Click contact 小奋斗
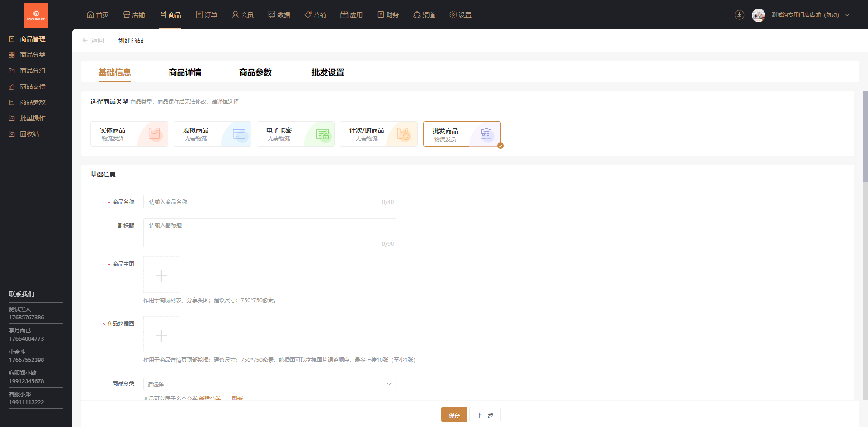The image size is (868, 427). tap(17, 352)
